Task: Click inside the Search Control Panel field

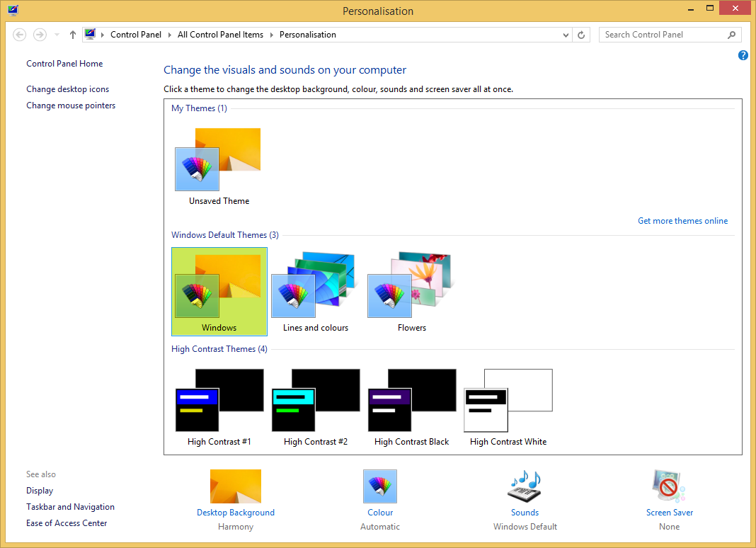Action: click(x=662, y=34)
